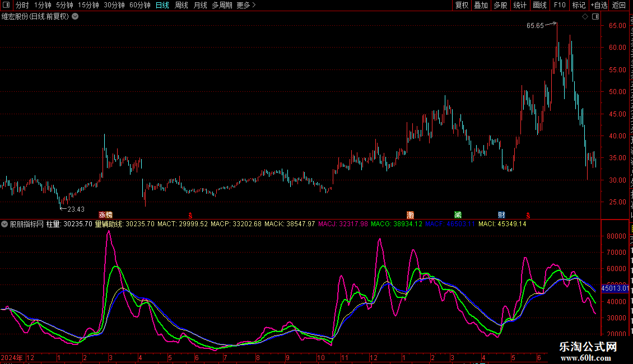Click 标记 mark button
Image resolution: width=633 pixels, height=364 pixels.
[x=579, y=5]
